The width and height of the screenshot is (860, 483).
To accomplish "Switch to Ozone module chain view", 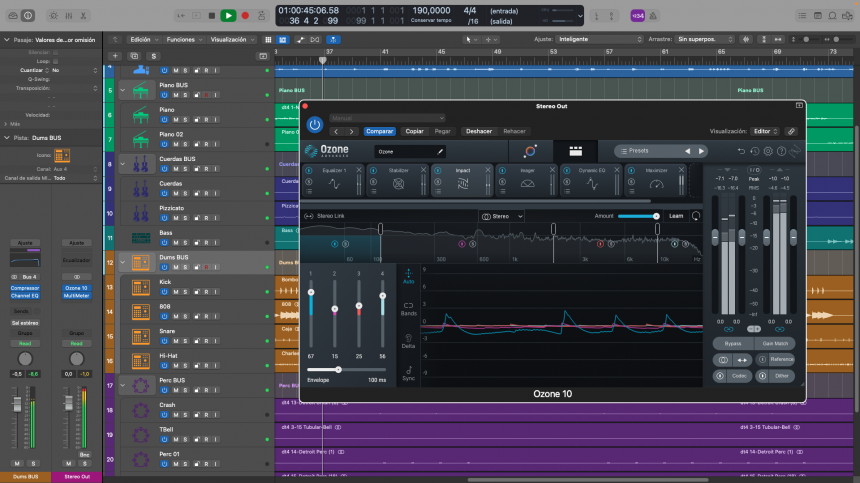I will (575, 151).
